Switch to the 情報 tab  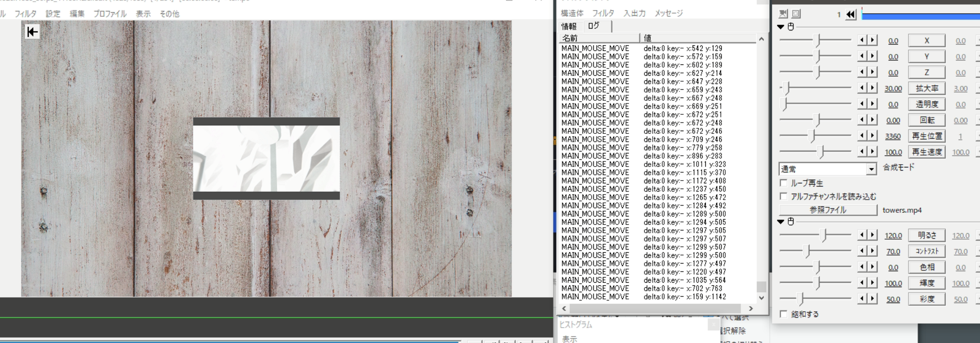(569, 26)
